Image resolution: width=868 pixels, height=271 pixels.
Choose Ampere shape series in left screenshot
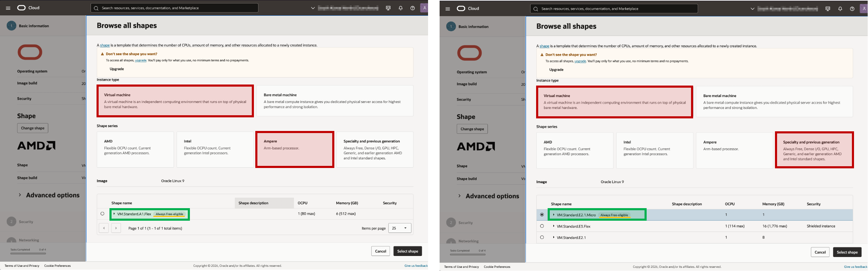point(295,149)
